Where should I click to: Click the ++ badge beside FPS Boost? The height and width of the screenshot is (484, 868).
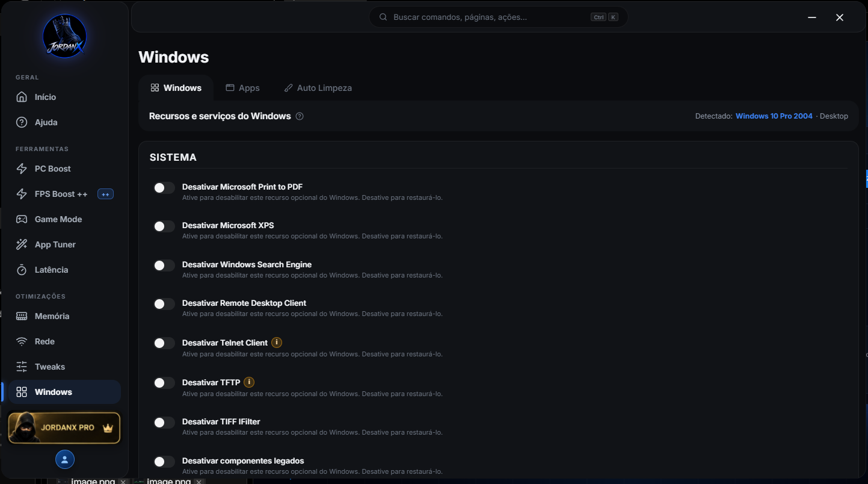[x=105, y=194]
